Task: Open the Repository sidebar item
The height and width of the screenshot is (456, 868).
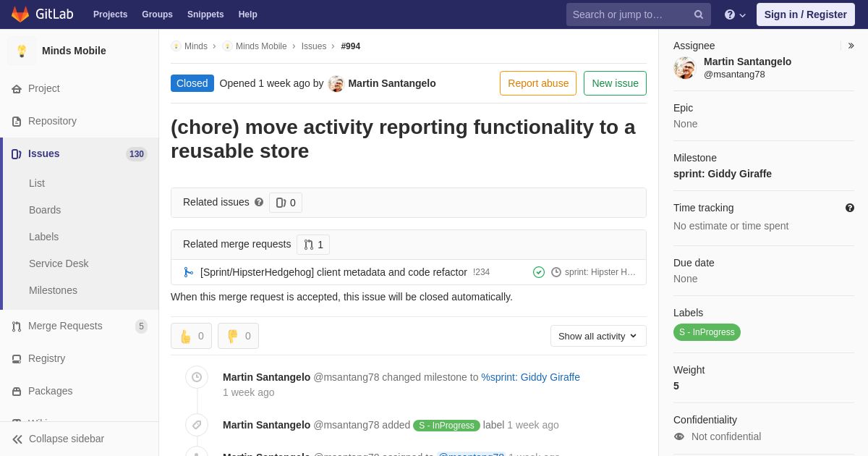Action: point(52,121)
